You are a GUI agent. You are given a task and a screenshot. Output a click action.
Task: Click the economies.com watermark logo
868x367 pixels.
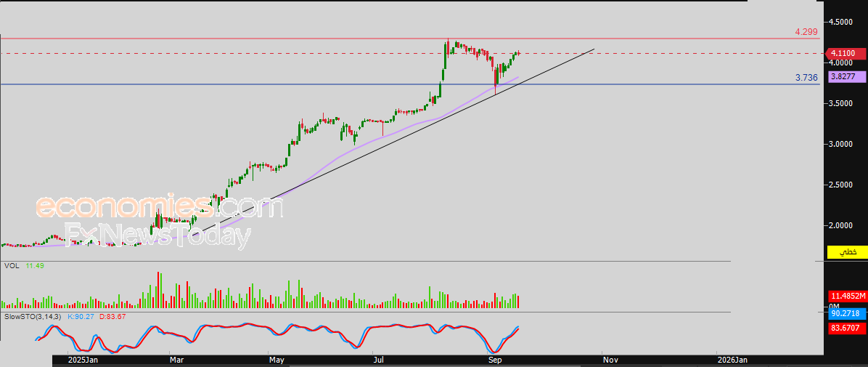pos(160,207)
